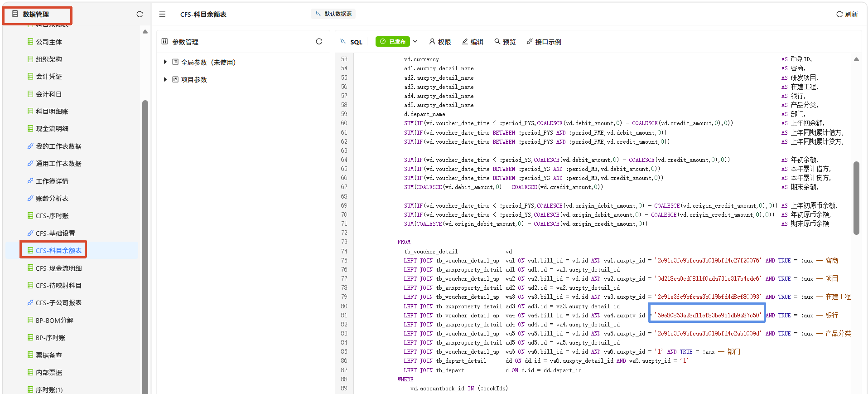
Task: Click the 数据管理 header
Action: pyautogui.click(x=36, y=15)
